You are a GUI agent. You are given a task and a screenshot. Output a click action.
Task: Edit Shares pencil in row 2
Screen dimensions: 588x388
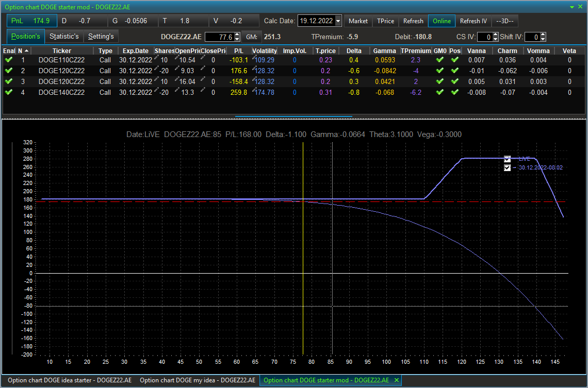pos(157,68)
